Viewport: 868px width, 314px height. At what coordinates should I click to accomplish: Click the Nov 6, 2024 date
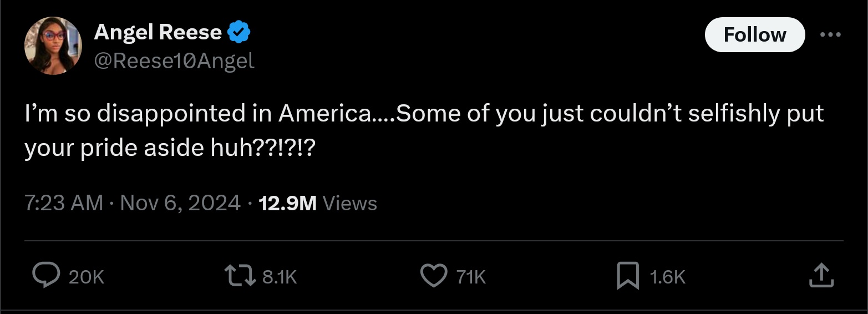tap(180, 203)
